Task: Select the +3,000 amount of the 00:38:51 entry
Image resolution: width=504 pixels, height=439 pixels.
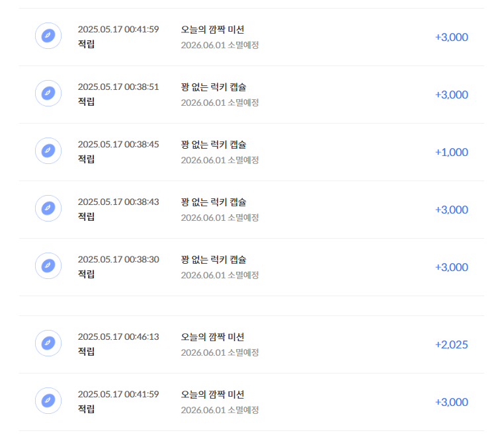Action: [451, 95]
